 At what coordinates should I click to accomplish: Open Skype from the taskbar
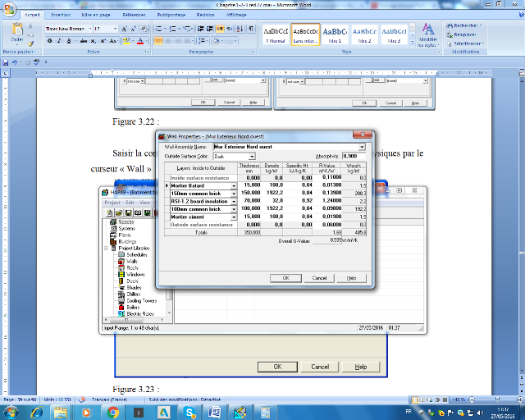pos(190,412)
